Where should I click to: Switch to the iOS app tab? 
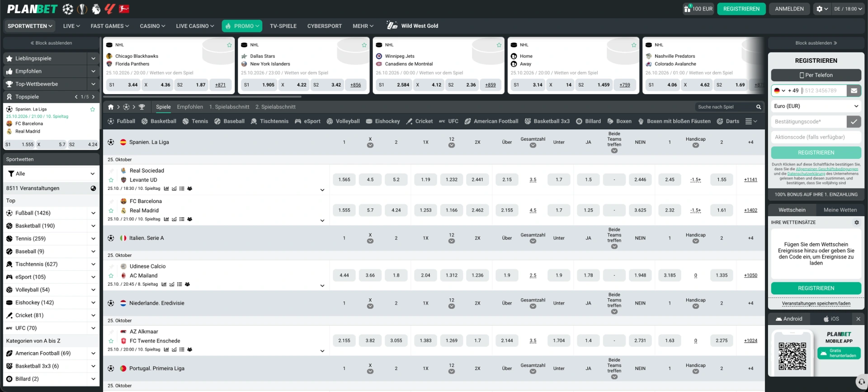(831, 319)
